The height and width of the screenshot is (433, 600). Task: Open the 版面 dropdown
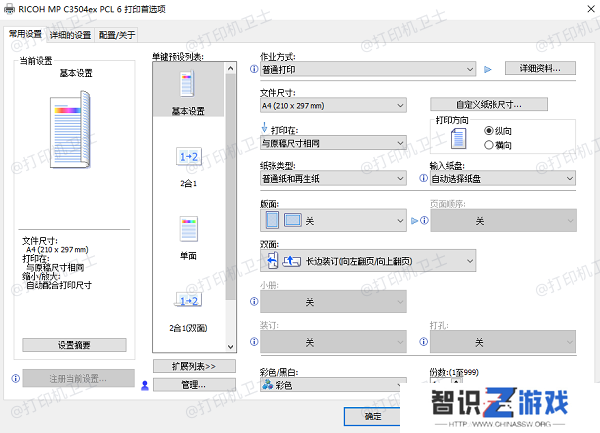click(333, 220)
